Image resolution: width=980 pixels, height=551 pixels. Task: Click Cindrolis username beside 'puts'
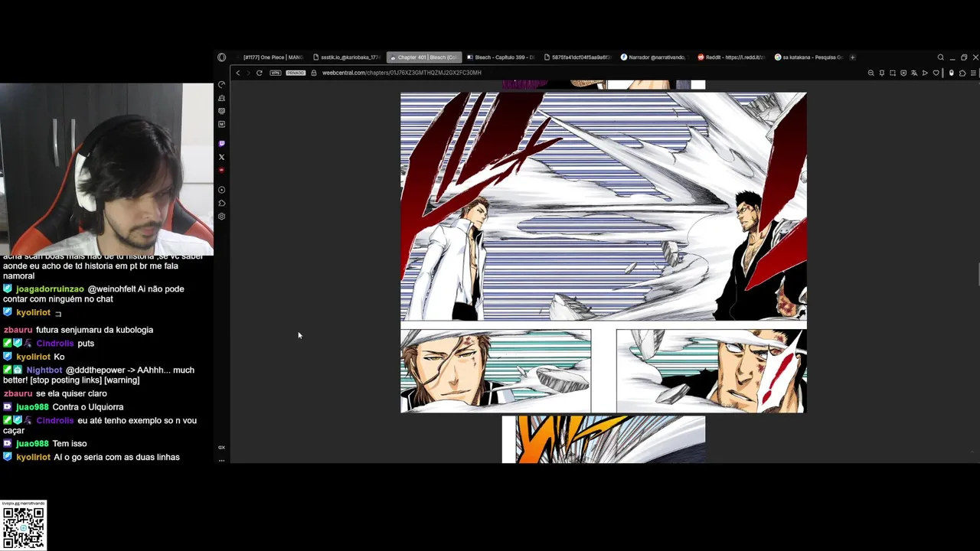(54, 344)
